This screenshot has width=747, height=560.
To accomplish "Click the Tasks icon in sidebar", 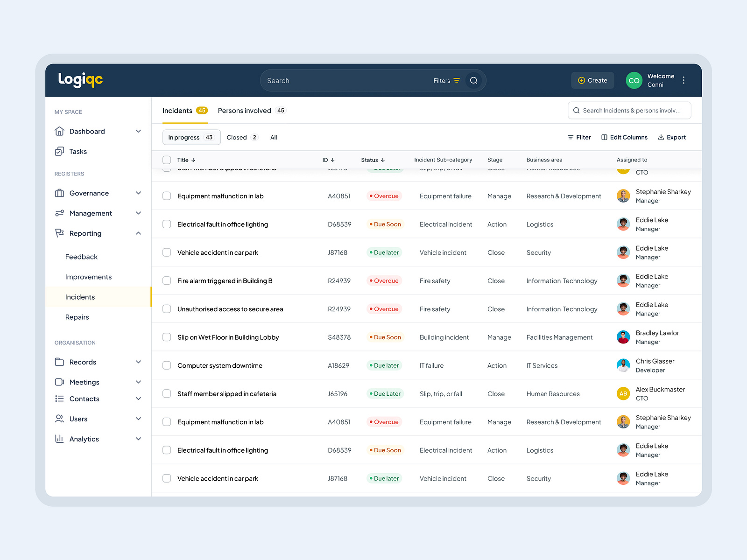I will click(x=59, y=151).
